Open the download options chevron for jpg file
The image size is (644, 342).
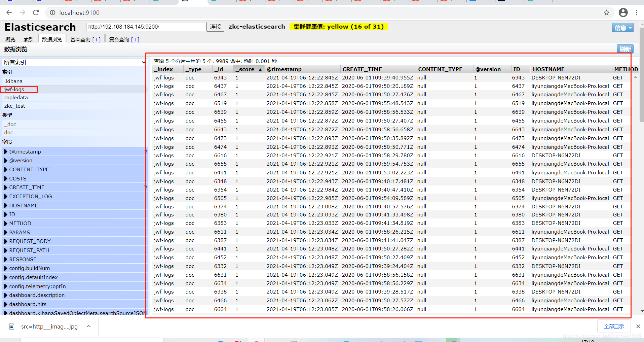pos(89,326)
